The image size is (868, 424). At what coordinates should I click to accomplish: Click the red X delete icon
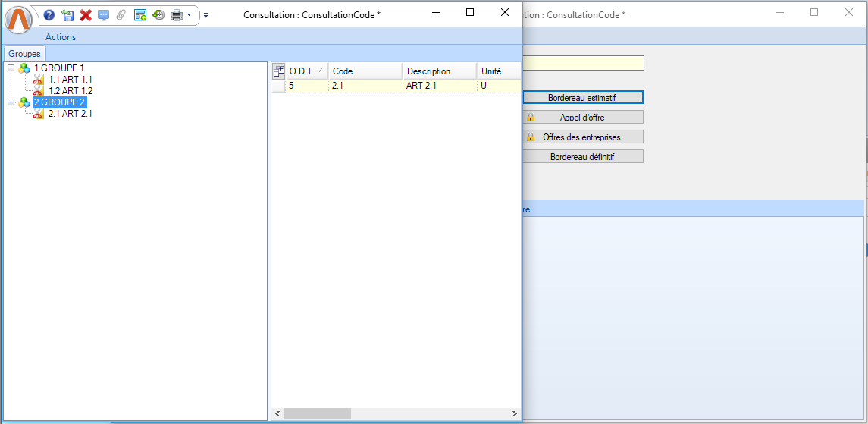(86, 14)
